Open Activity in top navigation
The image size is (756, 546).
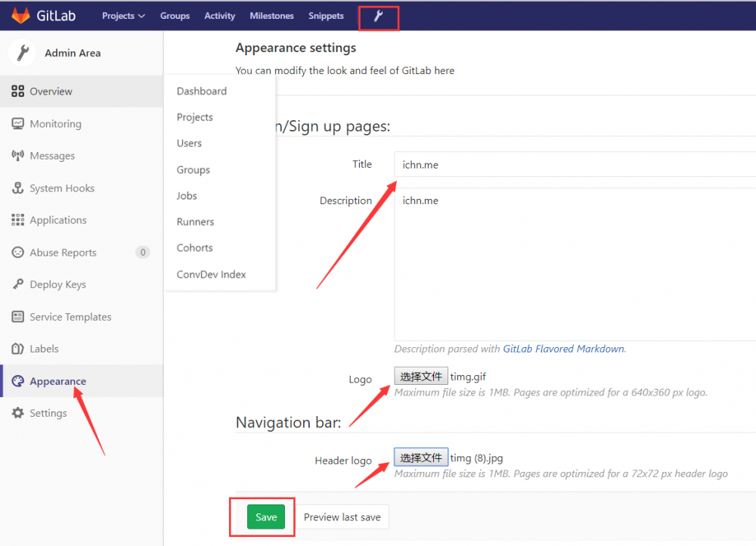(x=220, y=16)
